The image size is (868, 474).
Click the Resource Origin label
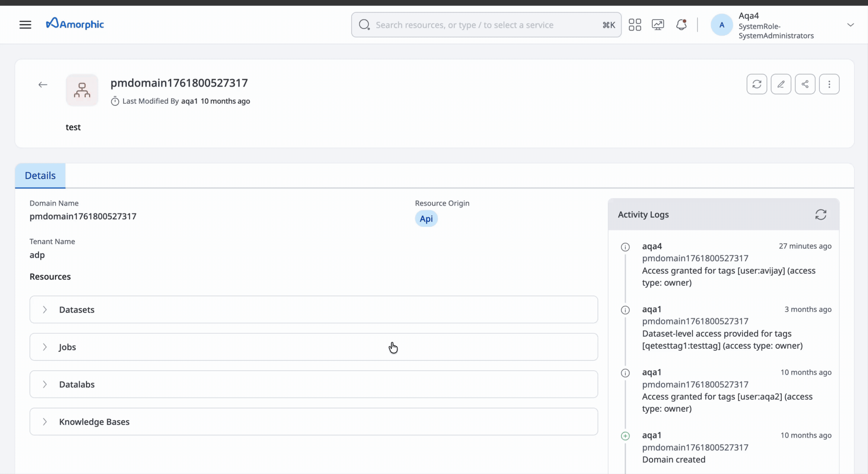tap(442, 203)
